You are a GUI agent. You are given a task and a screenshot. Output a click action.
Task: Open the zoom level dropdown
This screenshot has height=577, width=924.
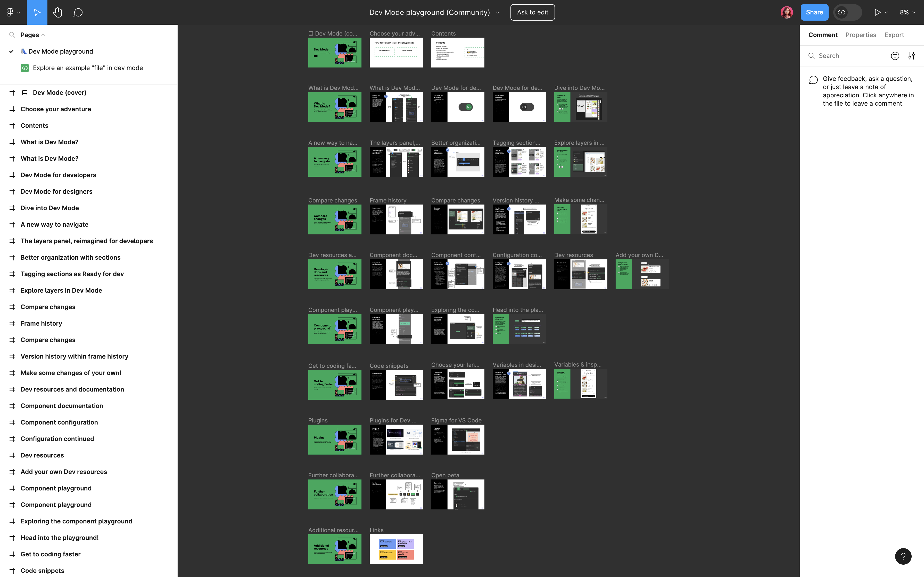point(907,12)
